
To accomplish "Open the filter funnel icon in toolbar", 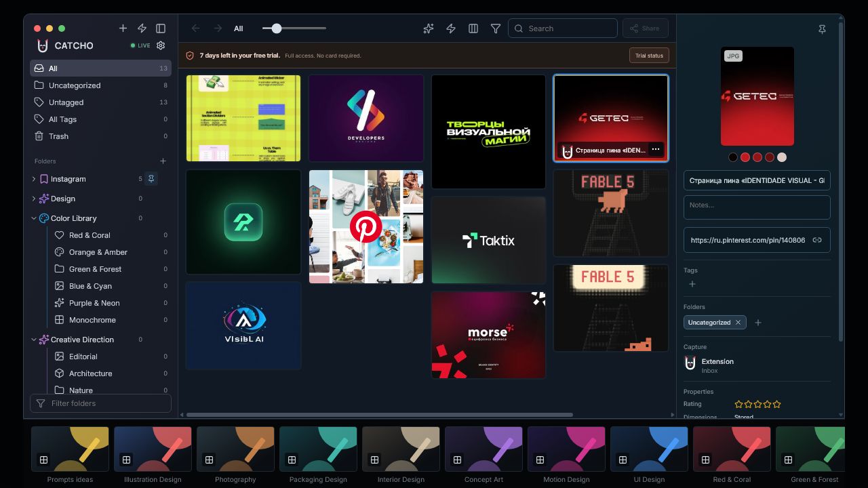I will tap(496, 28).
